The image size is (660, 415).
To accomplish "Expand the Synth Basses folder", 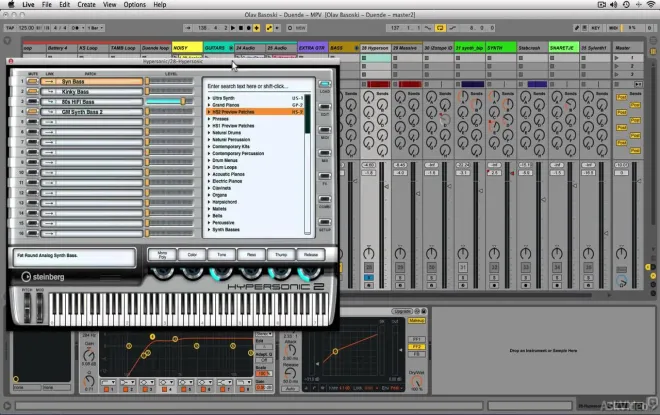I will pos(209,230).
